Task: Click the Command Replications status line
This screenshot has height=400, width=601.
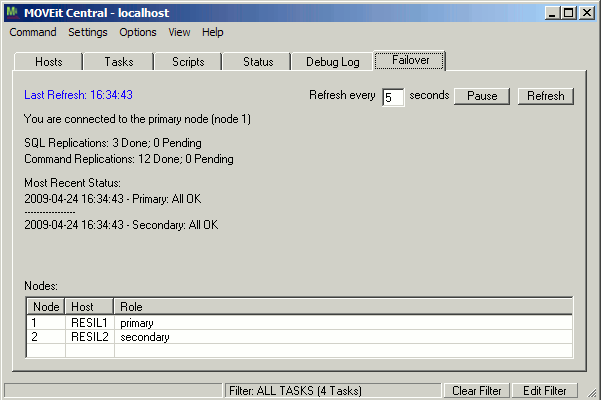Action: 129,159
